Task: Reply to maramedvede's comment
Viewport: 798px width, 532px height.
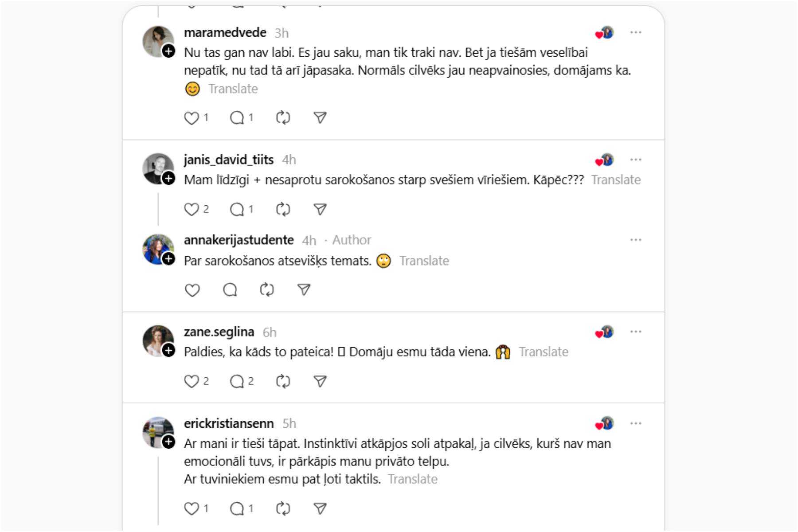Action: [x=237, y=118]
